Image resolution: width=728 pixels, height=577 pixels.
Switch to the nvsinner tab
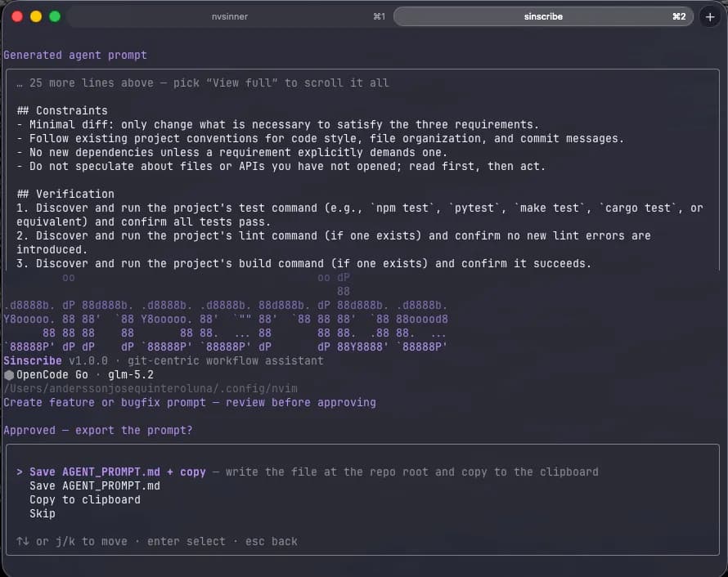pyautogui.click(x=229, y=16)
